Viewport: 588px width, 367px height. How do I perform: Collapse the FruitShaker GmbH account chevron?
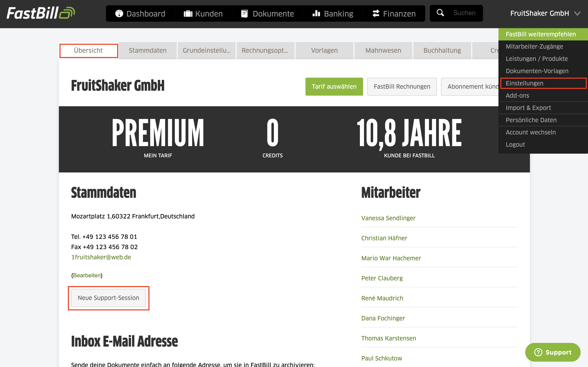tap(577, 13)
